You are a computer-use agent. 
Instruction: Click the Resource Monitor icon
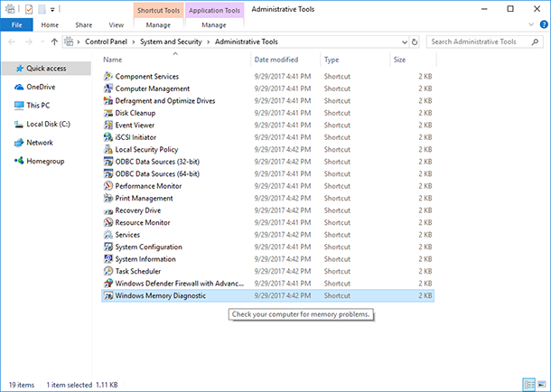click(108, 223)
